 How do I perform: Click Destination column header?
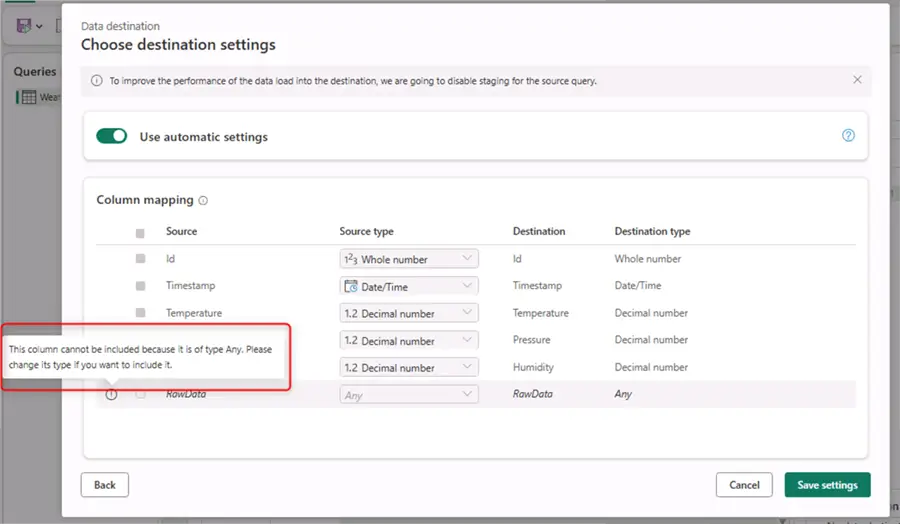click(x=539, y=231)
